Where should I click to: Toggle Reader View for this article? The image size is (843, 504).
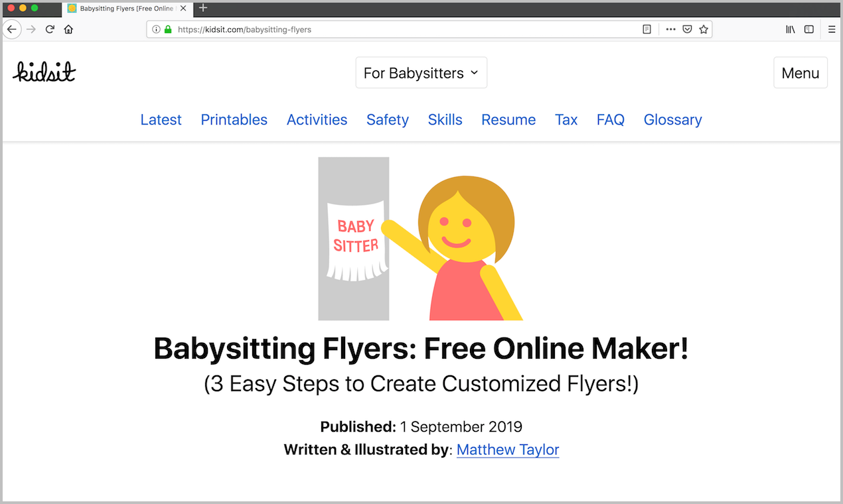click(647, 29)
